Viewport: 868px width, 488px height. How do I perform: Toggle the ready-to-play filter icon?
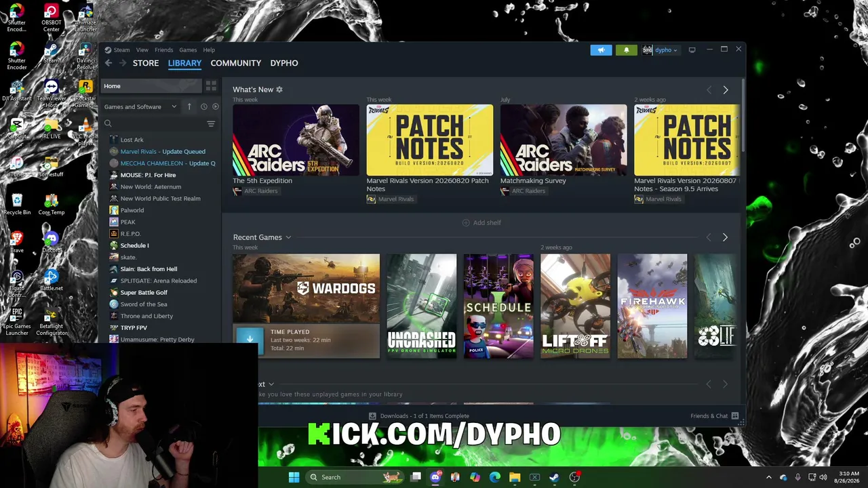click(x=216, y=106)
